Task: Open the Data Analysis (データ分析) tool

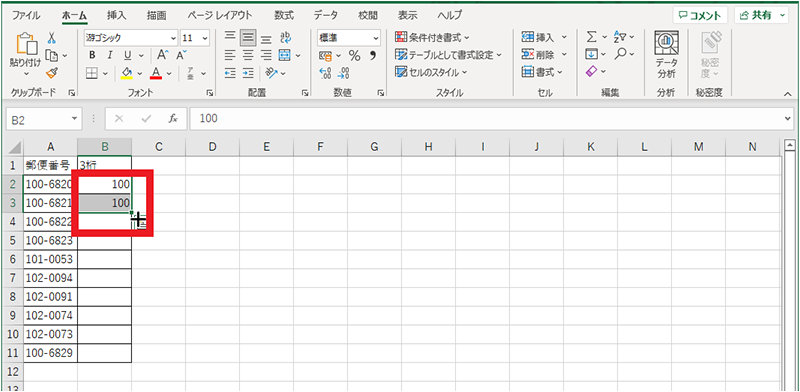Action: [x=666, y=55]
